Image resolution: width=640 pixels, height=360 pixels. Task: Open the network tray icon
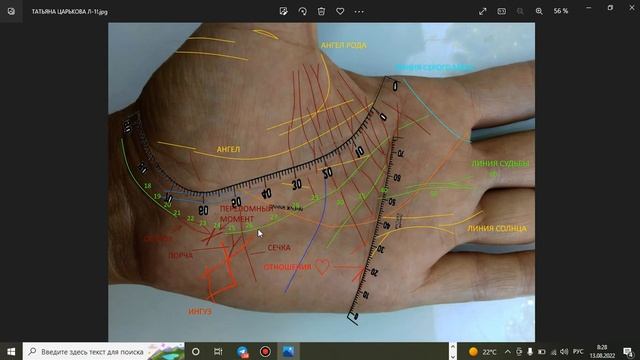click(553, 351)
